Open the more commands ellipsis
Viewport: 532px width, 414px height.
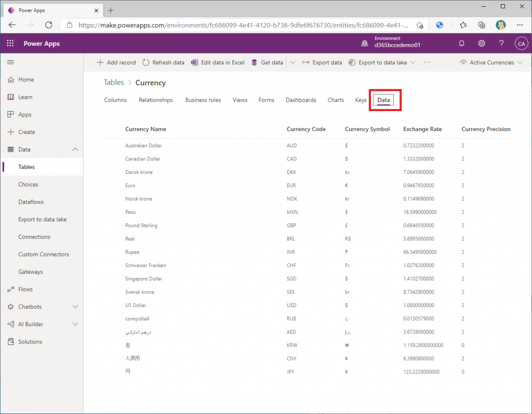pos(427,62)
